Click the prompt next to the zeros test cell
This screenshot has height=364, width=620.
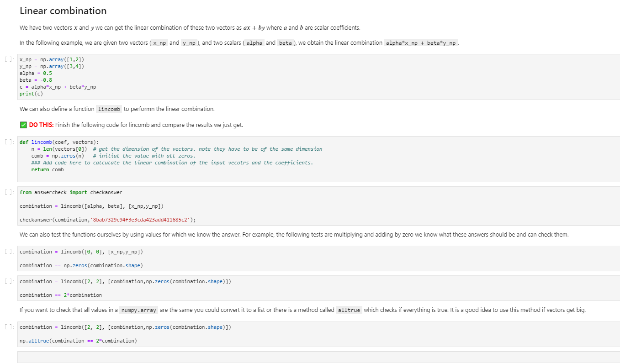(x=8, y=251)
